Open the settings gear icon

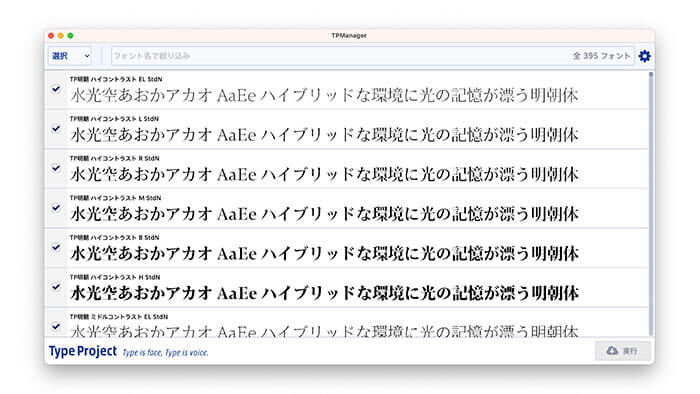point(644,56)
